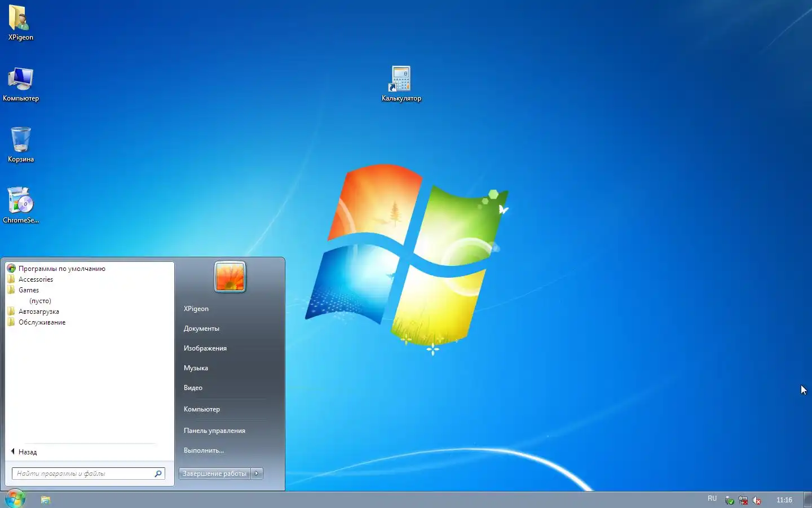
Task: Open Видео from the Start menu
Action: point(193,388)
